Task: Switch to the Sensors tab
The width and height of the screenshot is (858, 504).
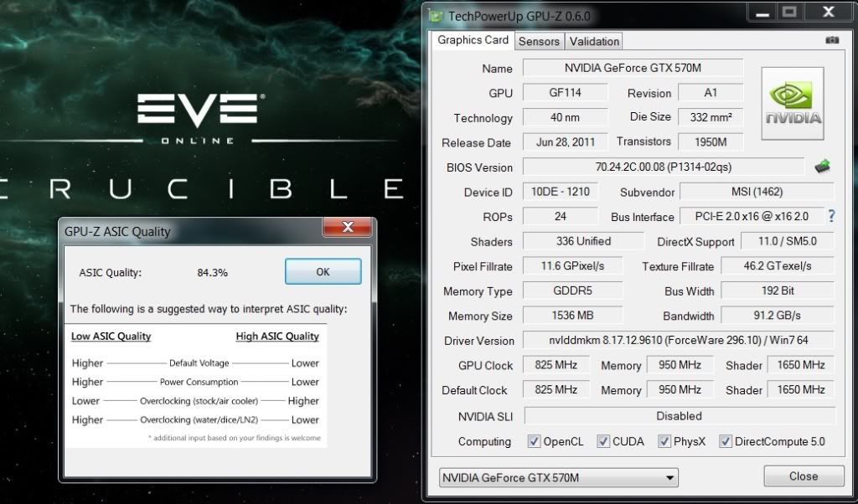Action: click(539, 41)
